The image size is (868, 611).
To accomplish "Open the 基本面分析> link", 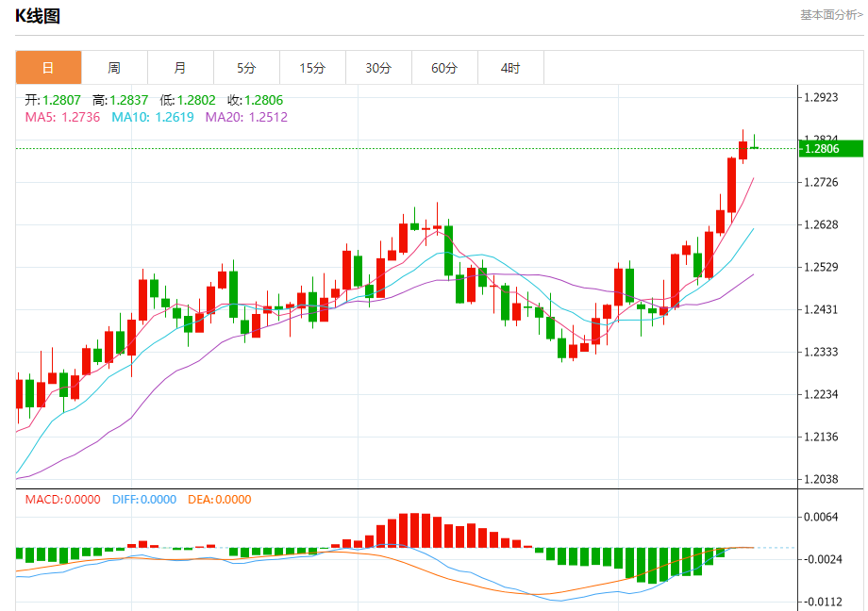I will pos(831,15).
